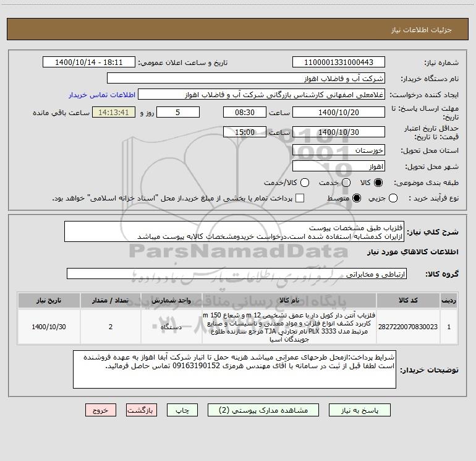Click the پاسخ به نیاز button
This screenshot has width=476, height=461.
359,410
